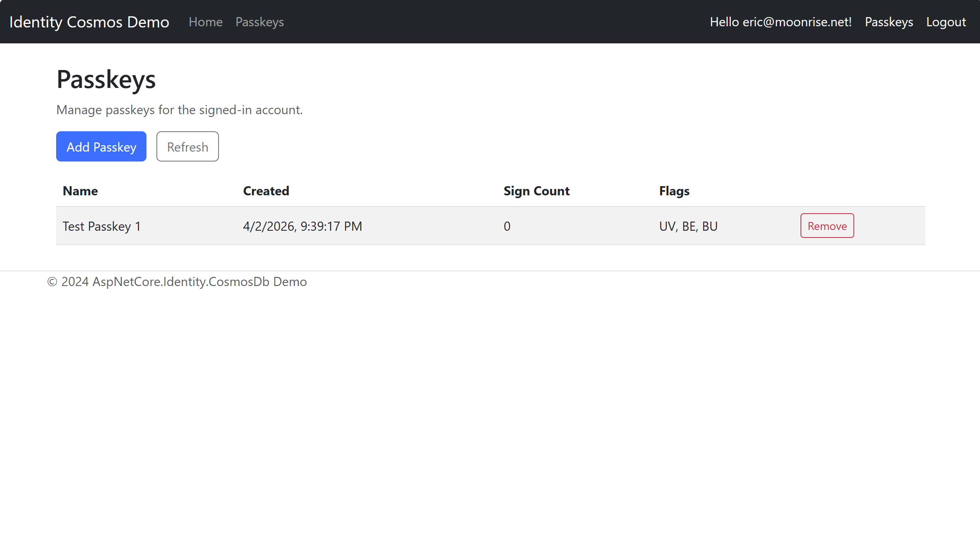
Task: Click the created date of Test Passkey 1
Action: click(x=302, y=226)
